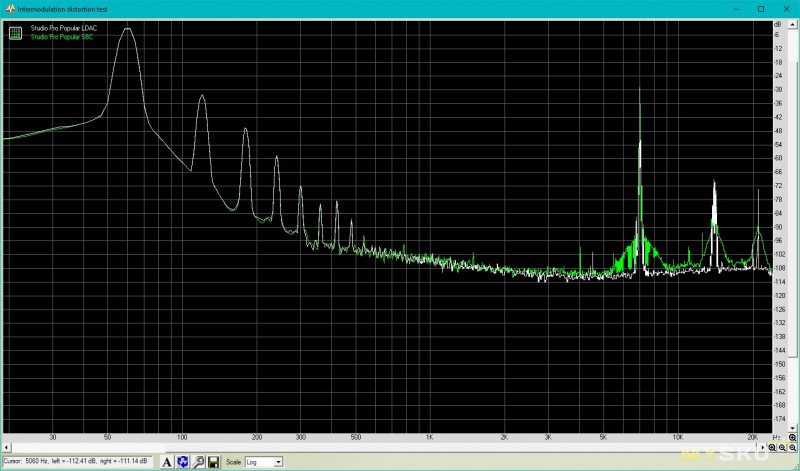Save the graph with the floppy disk icon
Viewport: 800px width, 471px height.
click(x=213, y=462)
